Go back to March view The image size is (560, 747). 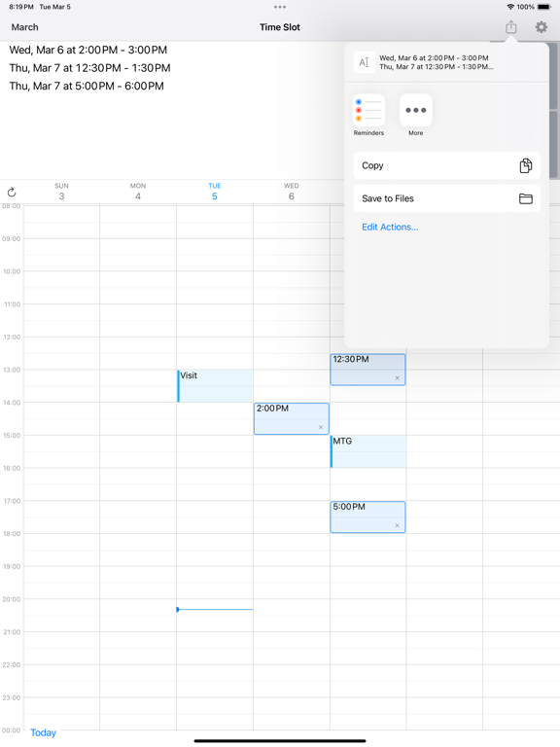point(24,27)
